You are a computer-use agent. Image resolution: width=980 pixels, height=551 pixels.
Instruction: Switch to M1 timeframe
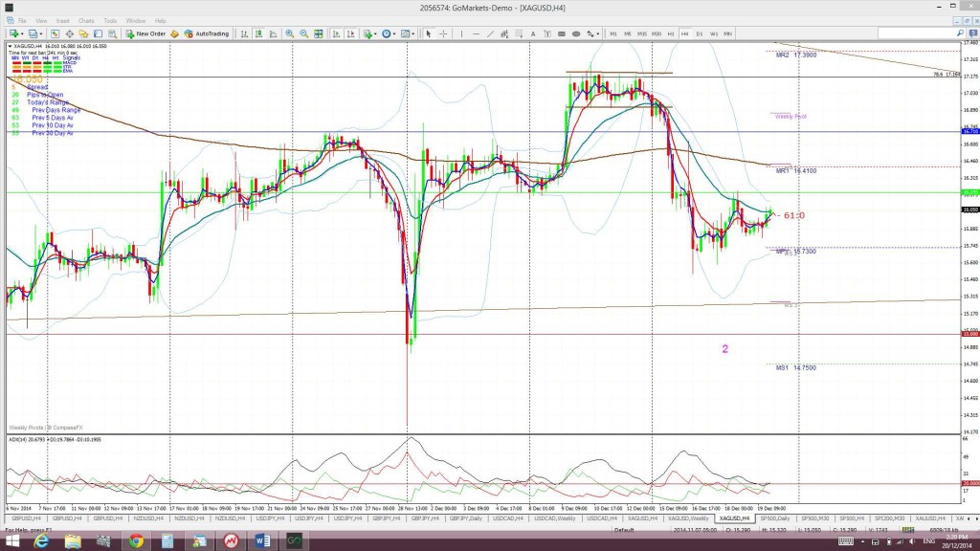[613, 33]
